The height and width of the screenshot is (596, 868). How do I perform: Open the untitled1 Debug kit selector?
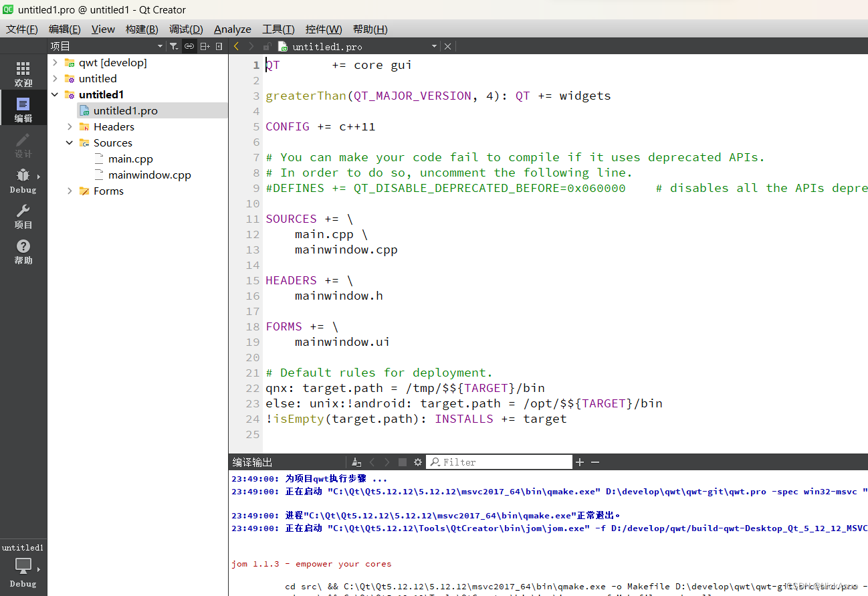(23, 567)
